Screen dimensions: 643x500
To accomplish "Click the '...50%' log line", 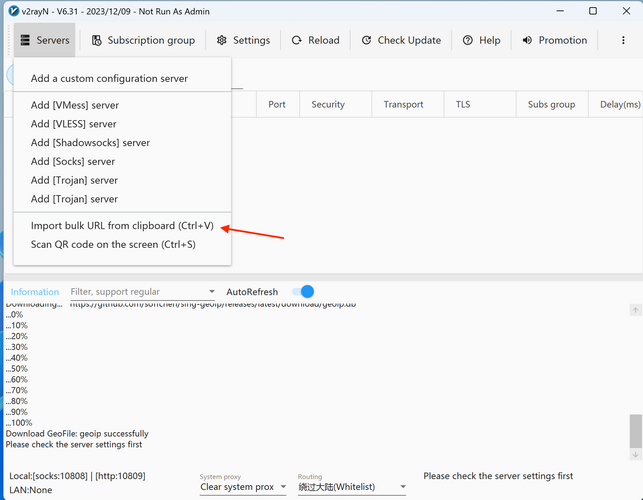I will pyautogui.click(x=17, y=368).
